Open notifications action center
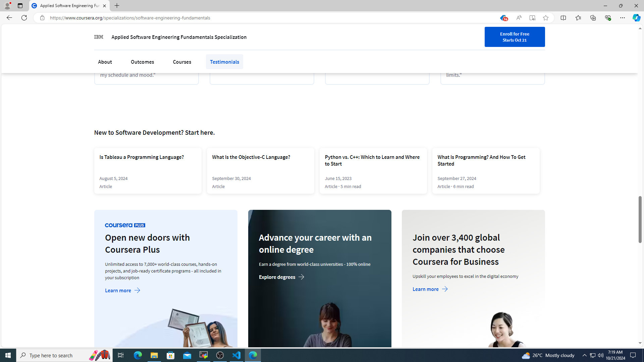The width and height of the screenshot is (644, 362). click(633, 355)
